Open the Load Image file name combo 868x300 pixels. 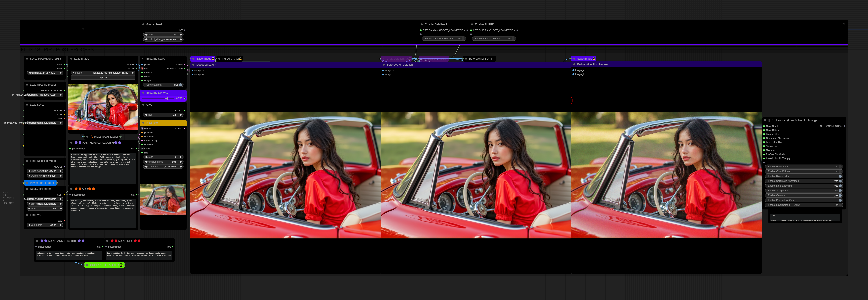[x=103, y=73]
